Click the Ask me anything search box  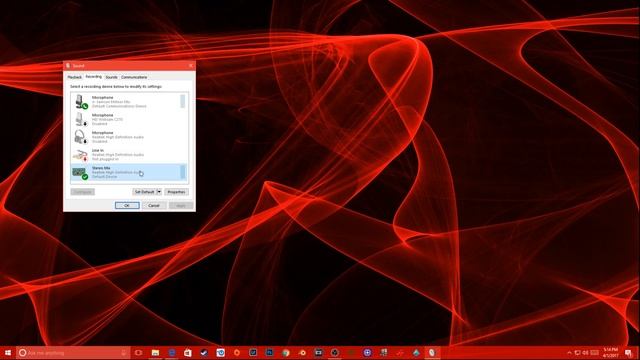[x=73, y=353]
